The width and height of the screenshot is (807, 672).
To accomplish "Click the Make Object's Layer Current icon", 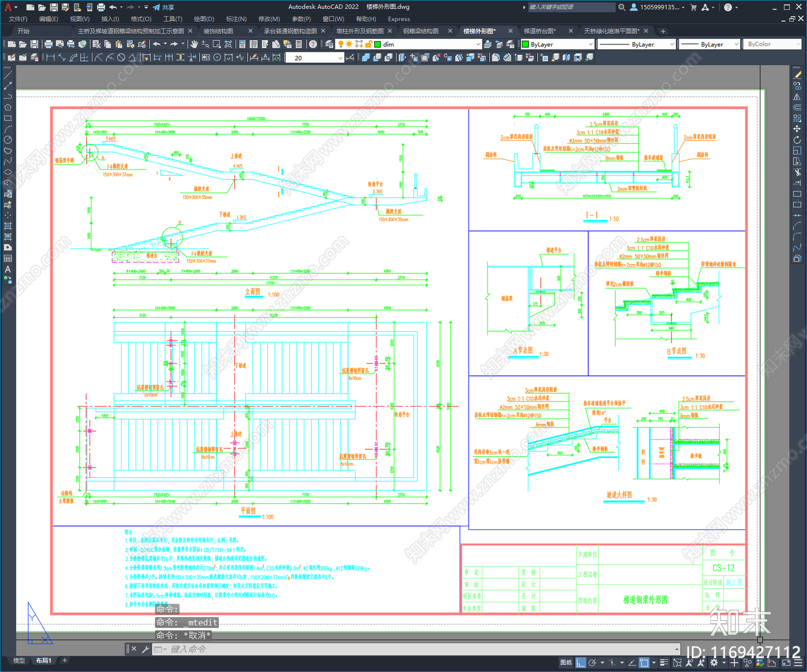I will (x=488, y=44).
